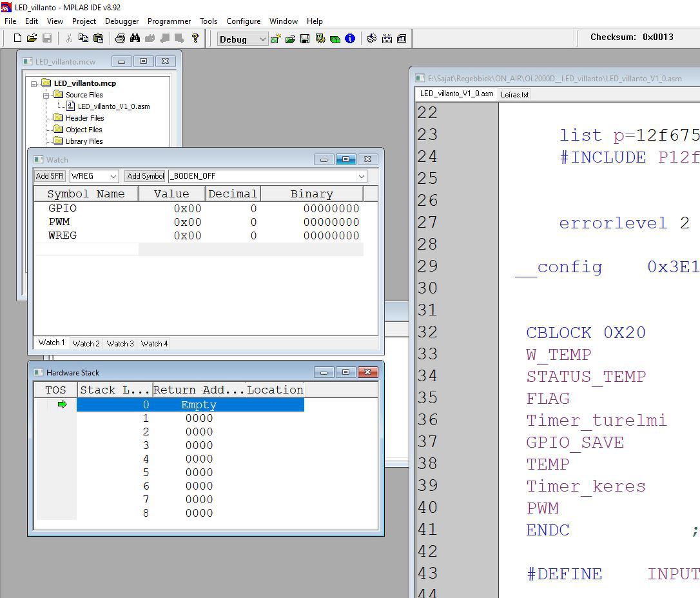Click the Help question mark icon
Image resolution: width=700 pixels, height=598 pixels.
point(195,39)
